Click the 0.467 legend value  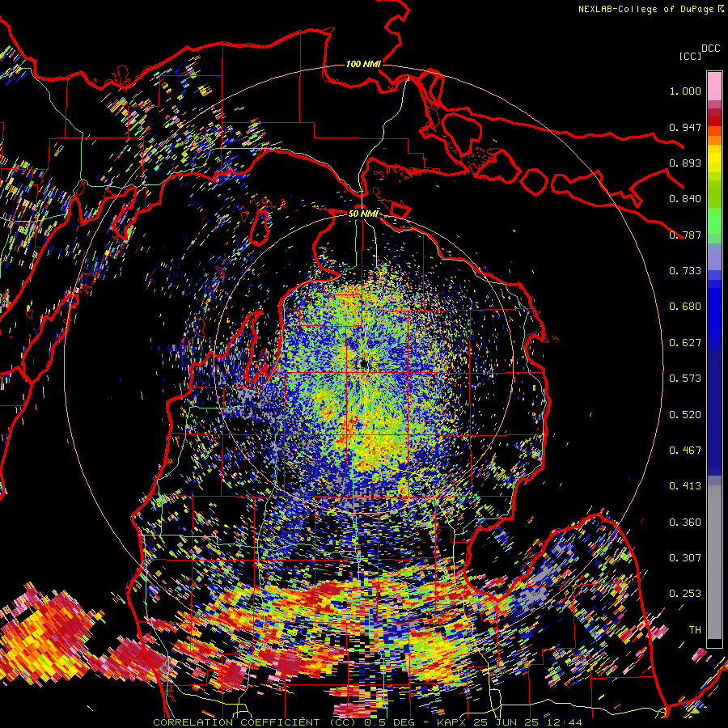685,451
